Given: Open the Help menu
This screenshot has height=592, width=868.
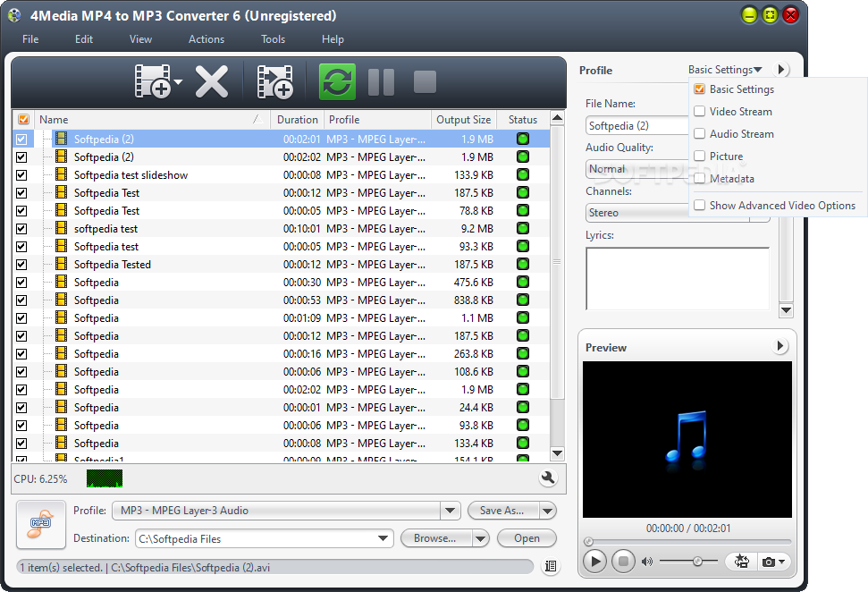Looking at the screenshot, I should coord(333,39).
